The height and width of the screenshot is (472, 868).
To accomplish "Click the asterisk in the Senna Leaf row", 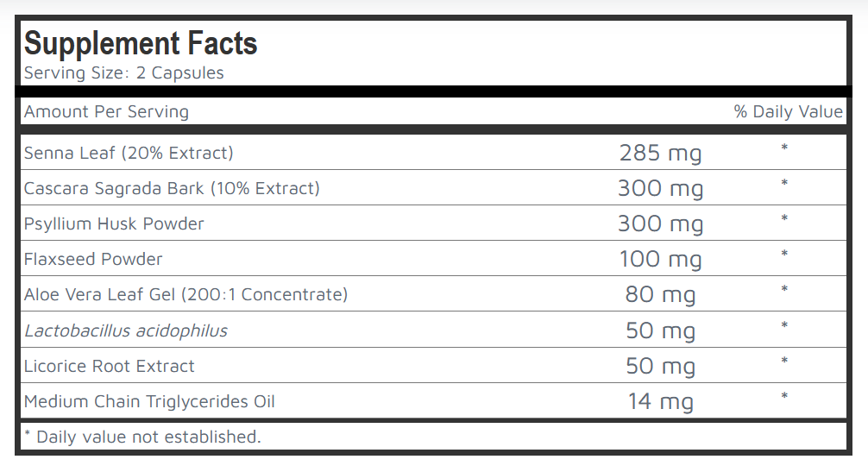I will (784, 148).
